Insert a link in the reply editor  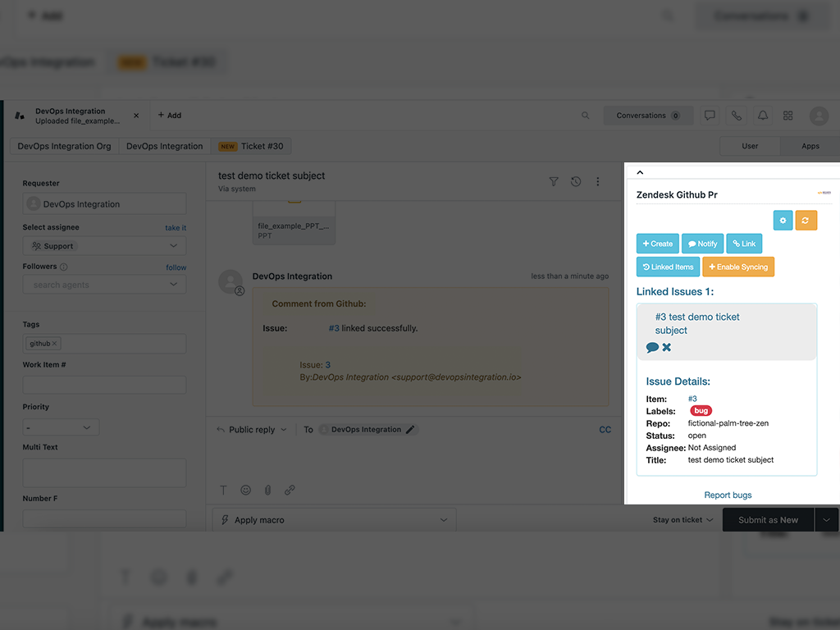point(290,490)
